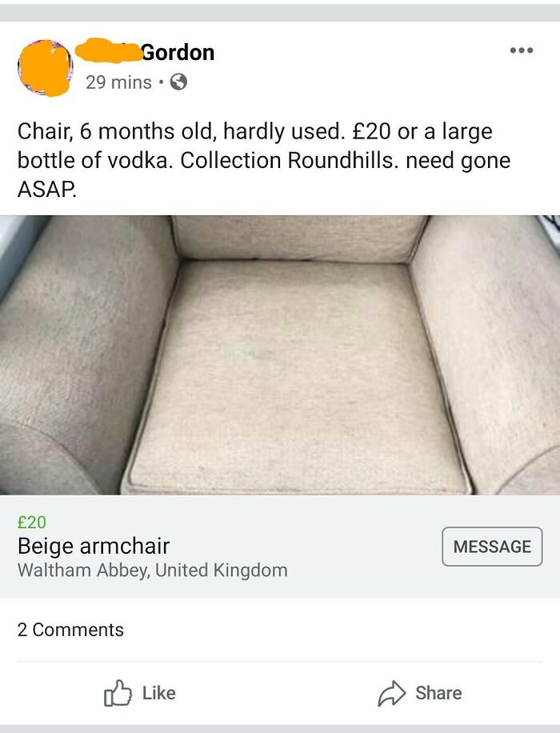Click the seller name Gordon
This screenshot has height=733, width=560.
click(x=177, y=53)
